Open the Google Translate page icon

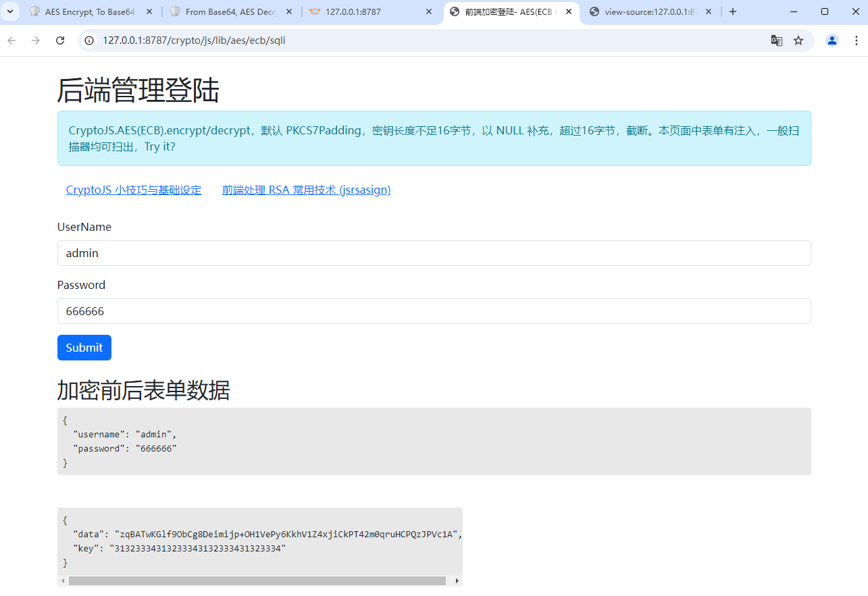pyautogui.click(x=776, y=40)
